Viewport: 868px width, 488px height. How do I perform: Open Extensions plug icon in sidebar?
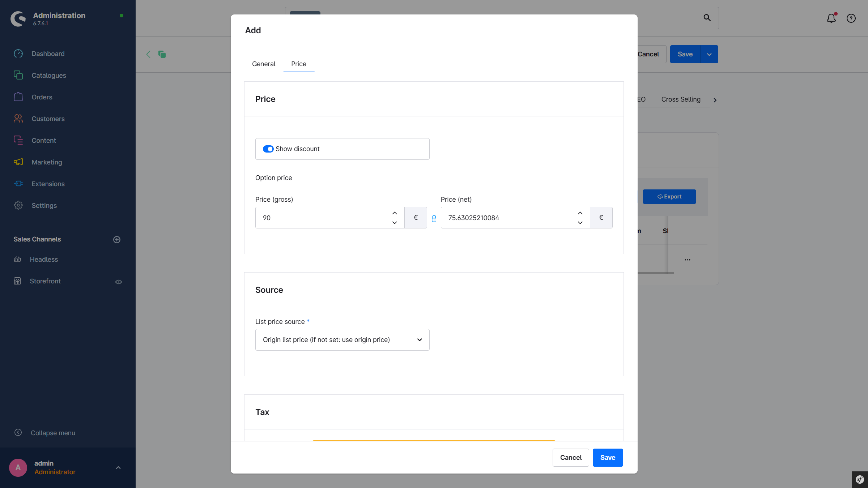tap(18, 184)
